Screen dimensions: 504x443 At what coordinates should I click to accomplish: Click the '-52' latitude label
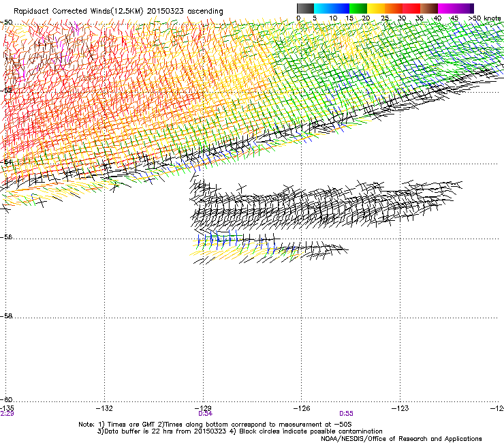tap(6, 91)
